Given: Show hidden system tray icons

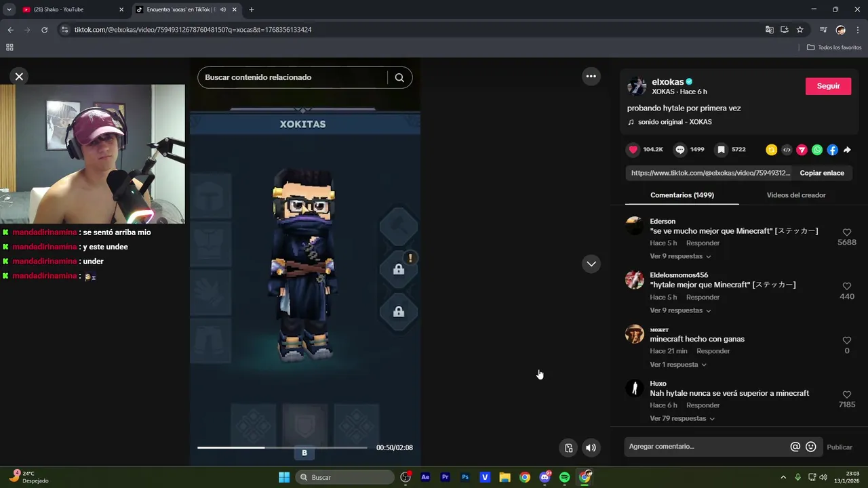Looking at the screenshot, I should (783, 477).
